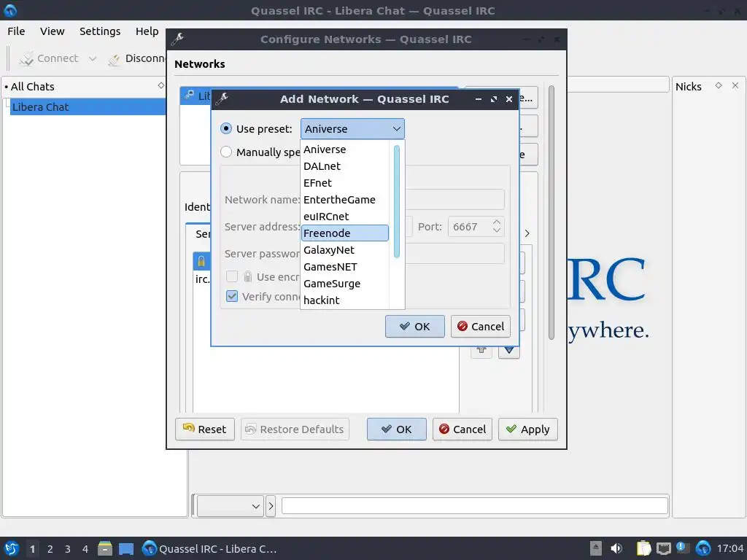Choose GalaxyNet in the preset list
Screen dimensions: 747x560
point(345,250)
